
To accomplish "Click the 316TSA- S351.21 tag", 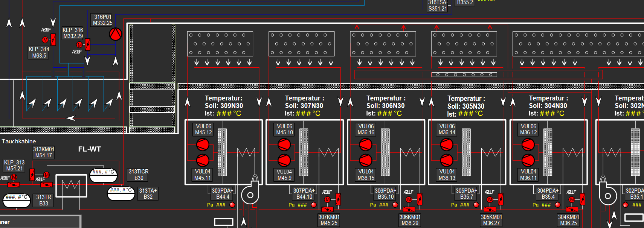I will 438,5.
